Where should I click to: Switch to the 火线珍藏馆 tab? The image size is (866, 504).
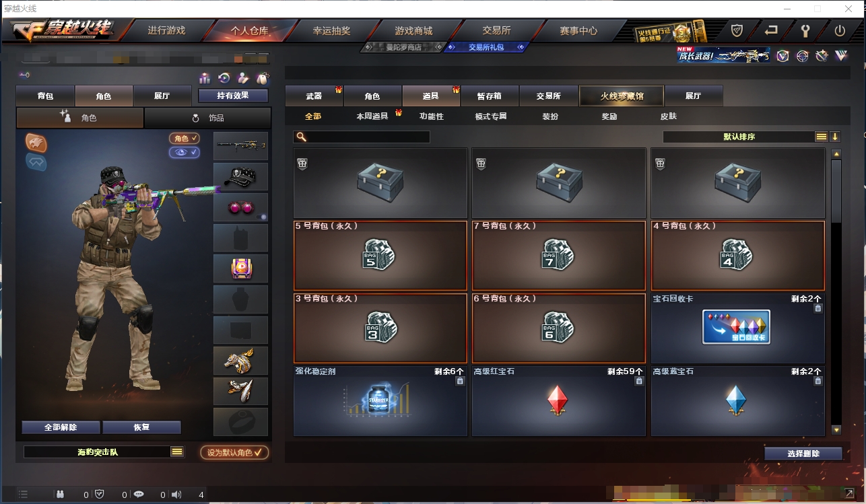click(x=622, y=96)
